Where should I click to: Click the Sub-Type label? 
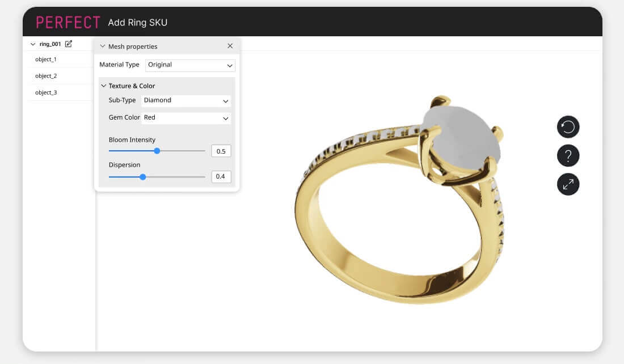pos(122,100)
